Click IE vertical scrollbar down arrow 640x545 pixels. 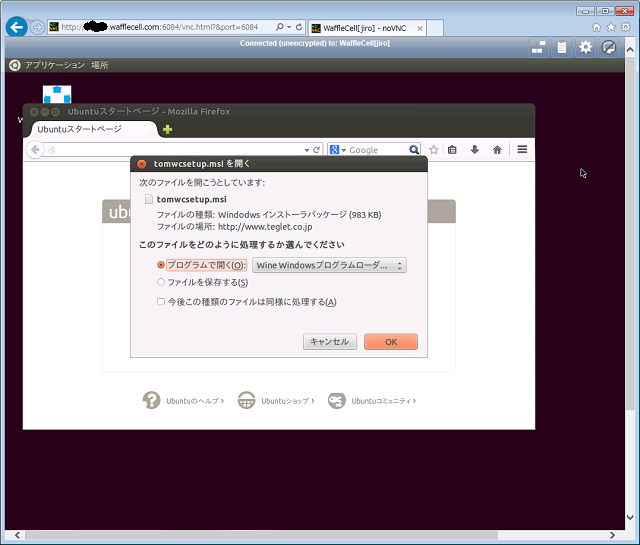(630, 517)
